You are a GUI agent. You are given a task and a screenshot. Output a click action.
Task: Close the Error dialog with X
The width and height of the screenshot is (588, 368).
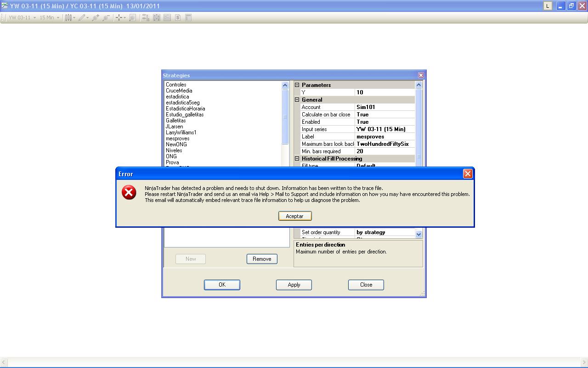coord(468,173)
